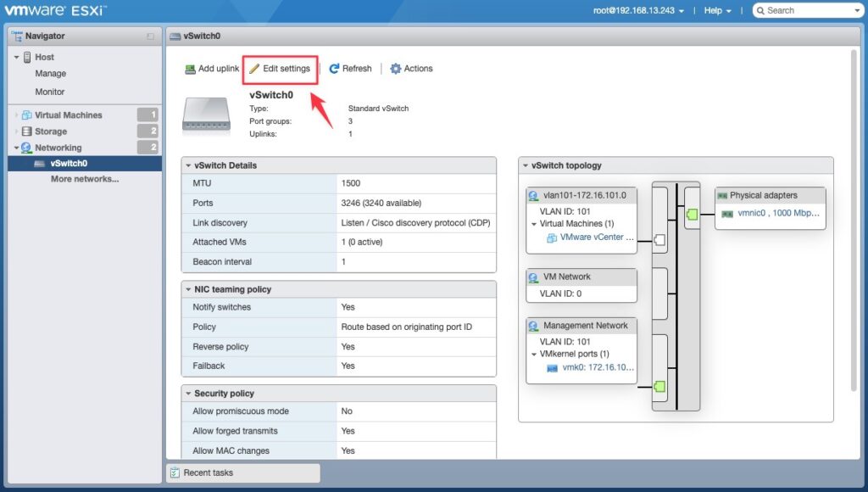This screenshot has width=868, height=492.
Task: Click the Networking count badge
Action: coord(147,148)
